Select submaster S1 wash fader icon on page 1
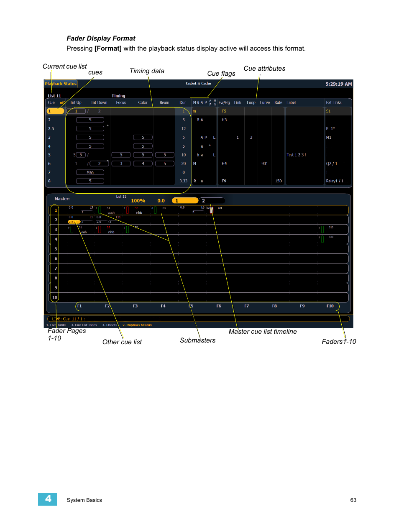 point(100,210)
